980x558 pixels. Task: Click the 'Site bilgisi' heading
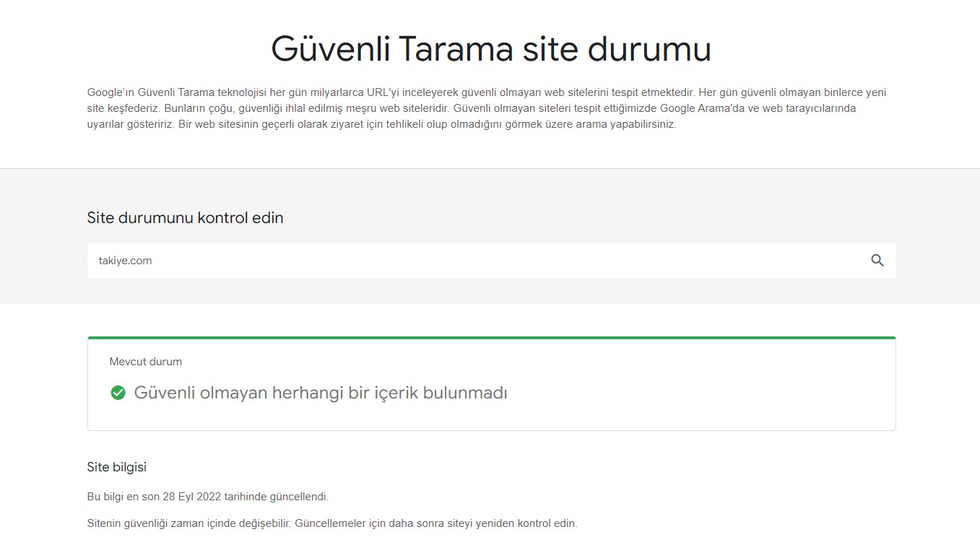pos(116,467)
